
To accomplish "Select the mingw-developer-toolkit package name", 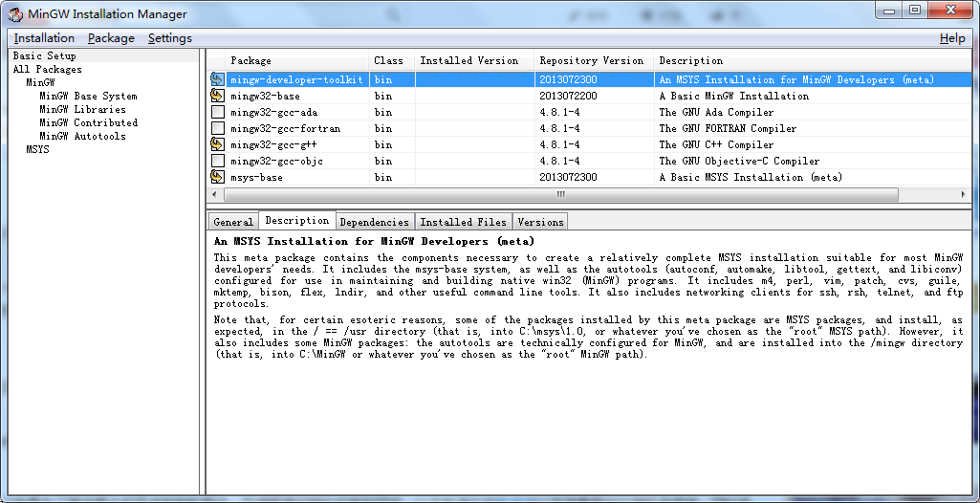I will 296,80.
